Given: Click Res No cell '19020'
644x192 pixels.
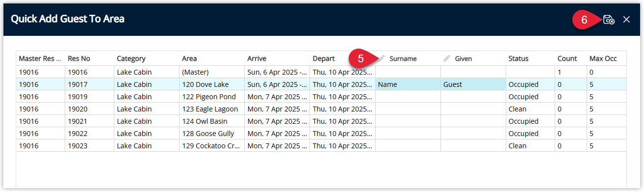Looking at the screenshot, I should [x=89, y=109].
